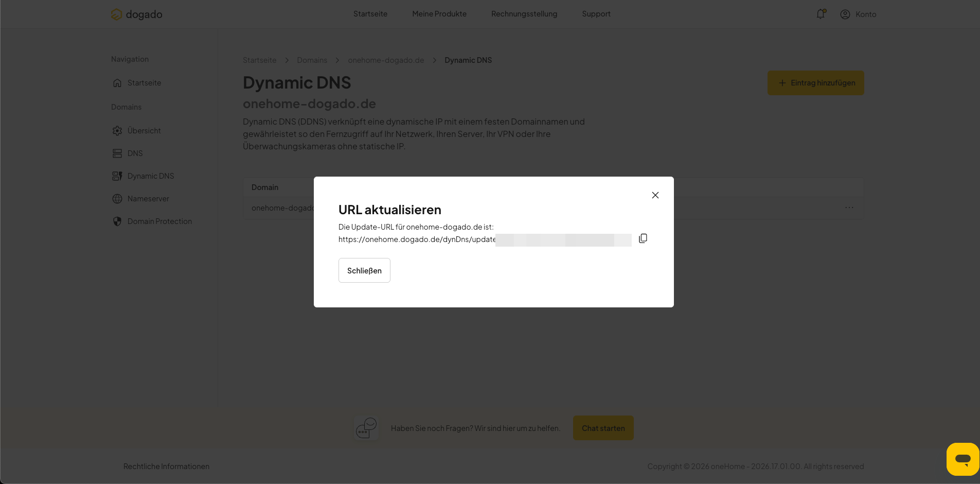
Task: Click the chat bubbles illustration in the footer banner
Action: (x=366, y=428)
